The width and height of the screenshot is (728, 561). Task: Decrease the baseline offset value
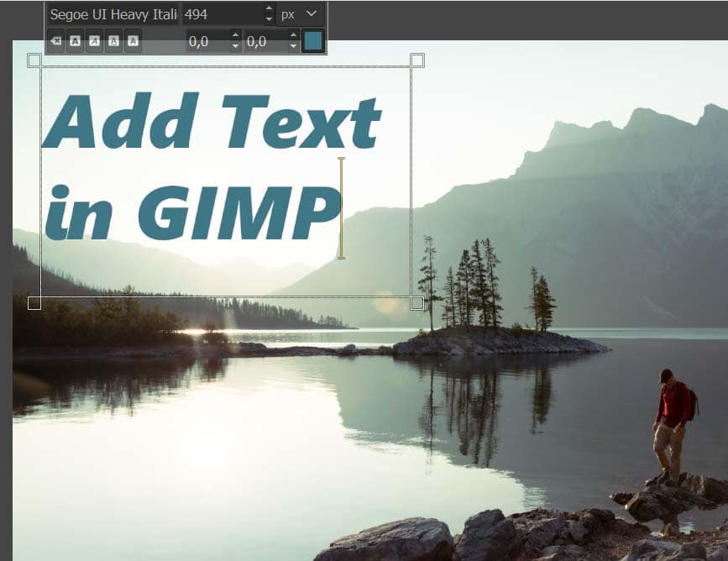click(x=235, y=46)
